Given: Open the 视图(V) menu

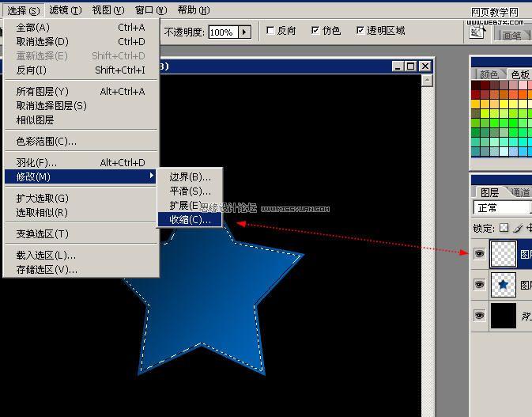Looking at the screenshot, I should [108, 10].
